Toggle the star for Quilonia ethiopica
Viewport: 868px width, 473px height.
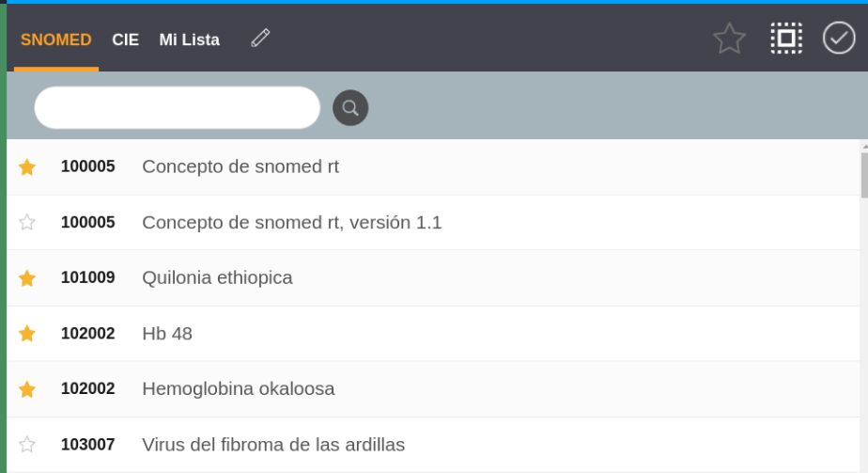tap(27, 278)
